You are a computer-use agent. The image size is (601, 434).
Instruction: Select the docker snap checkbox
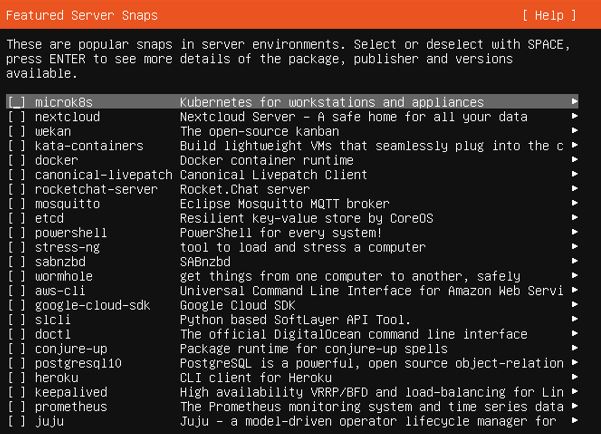tap(16, 160)
